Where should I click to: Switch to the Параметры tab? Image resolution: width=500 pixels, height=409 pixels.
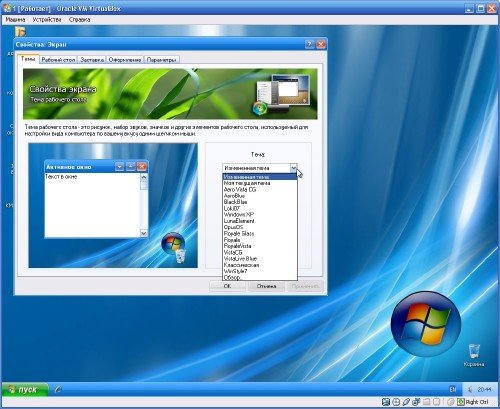coord(162,60)
